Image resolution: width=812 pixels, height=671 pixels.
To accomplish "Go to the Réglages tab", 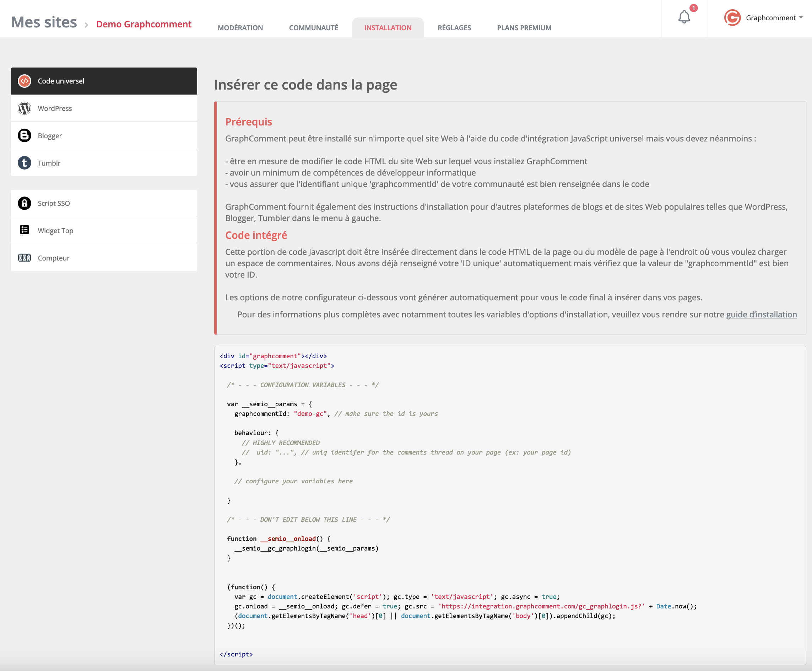I will pos(454,28).
